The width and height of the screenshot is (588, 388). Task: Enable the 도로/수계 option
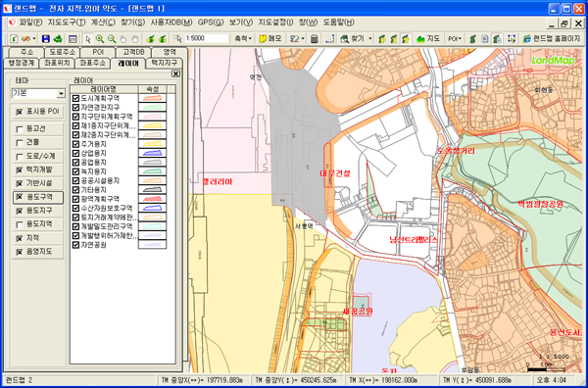pos(20,157)
